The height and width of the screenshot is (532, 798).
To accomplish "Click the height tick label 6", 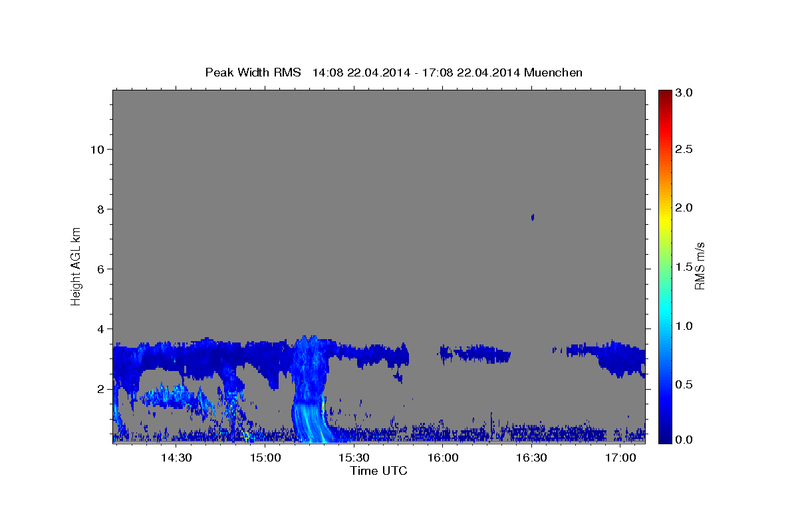I will [x=100, y=269].
